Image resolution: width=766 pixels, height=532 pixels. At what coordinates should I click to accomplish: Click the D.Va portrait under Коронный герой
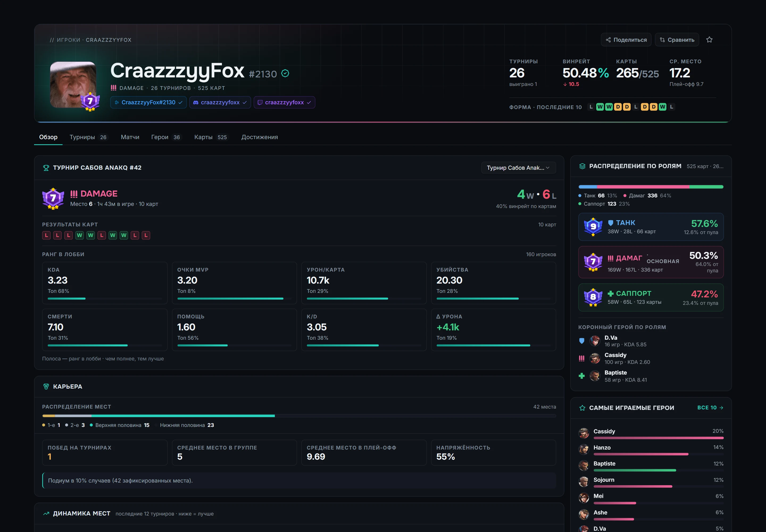(x=595, y=341)
